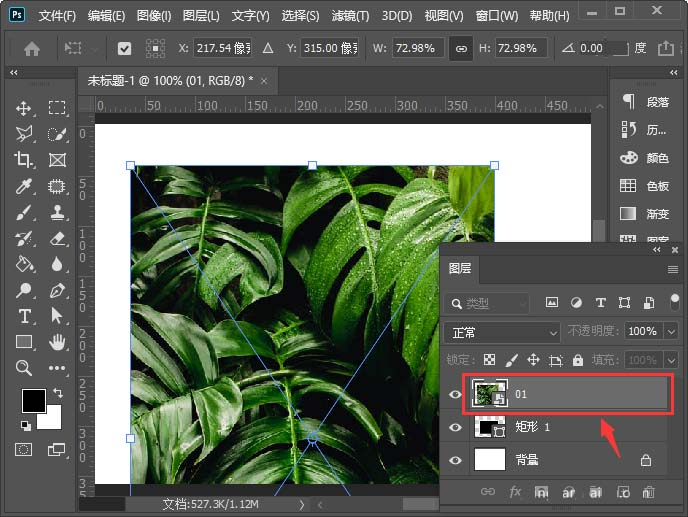The width and height of the screenshot is (688, 517).
Task: Click the delete layer trash icon
Action: (648, 492)
